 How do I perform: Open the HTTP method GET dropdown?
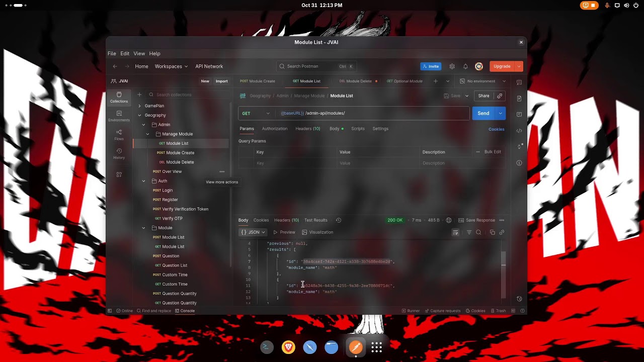tap(256, 114)
